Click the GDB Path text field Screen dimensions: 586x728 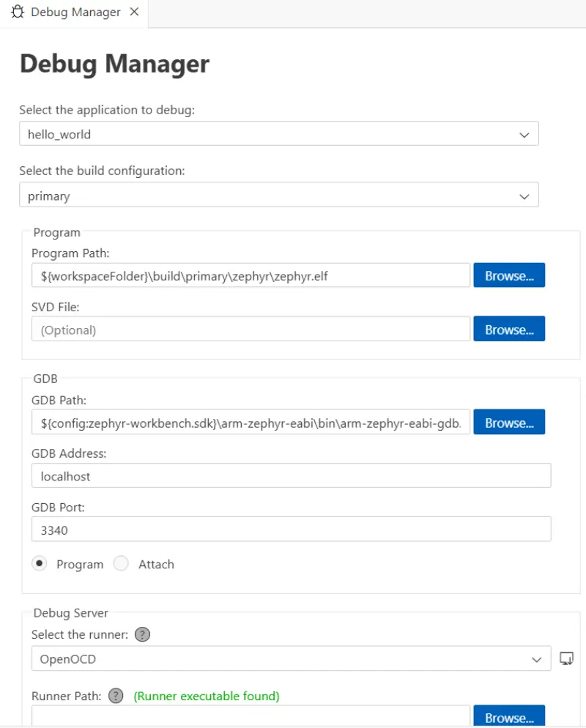251,423
